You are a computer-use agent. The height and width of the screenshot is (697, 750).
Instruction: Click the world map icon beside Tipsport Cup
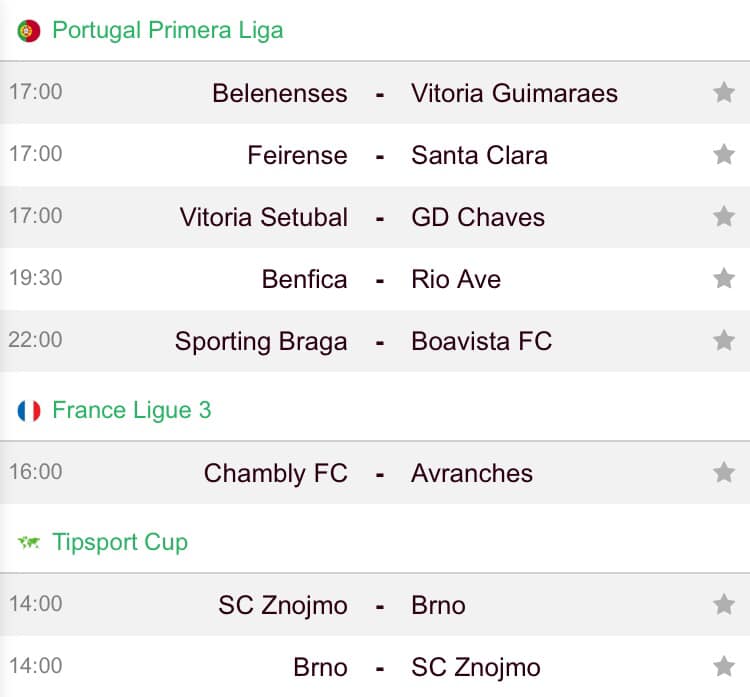(29, 542)
